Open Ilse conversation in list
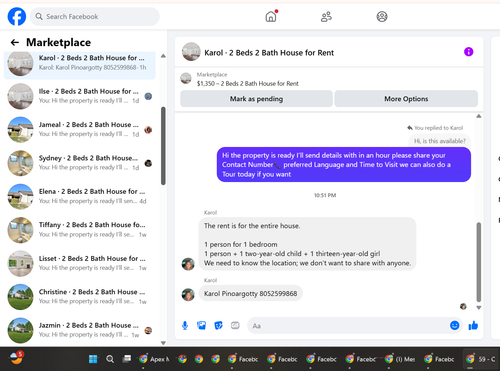This screenshot has height=371, width=500. [x=80, y=96]
